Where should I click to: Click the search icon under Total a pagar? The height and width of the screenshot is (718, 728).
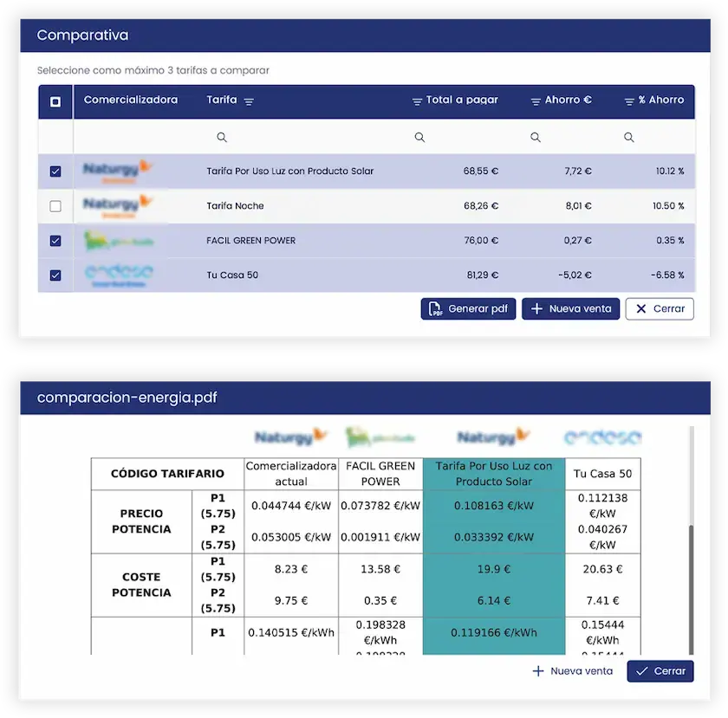pyautogui.click(x=419, y=137)
